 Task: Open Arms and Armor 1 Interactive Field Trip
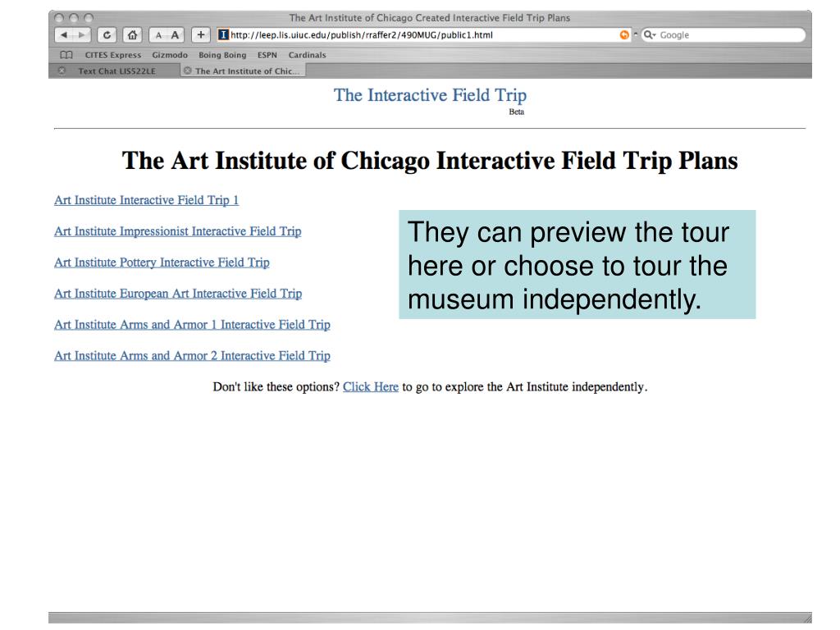click(x=192, y=325)
